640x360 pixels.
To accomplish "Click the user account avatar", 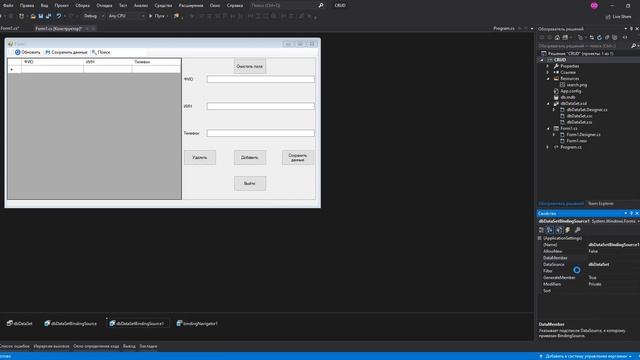I will coord(594,5).
